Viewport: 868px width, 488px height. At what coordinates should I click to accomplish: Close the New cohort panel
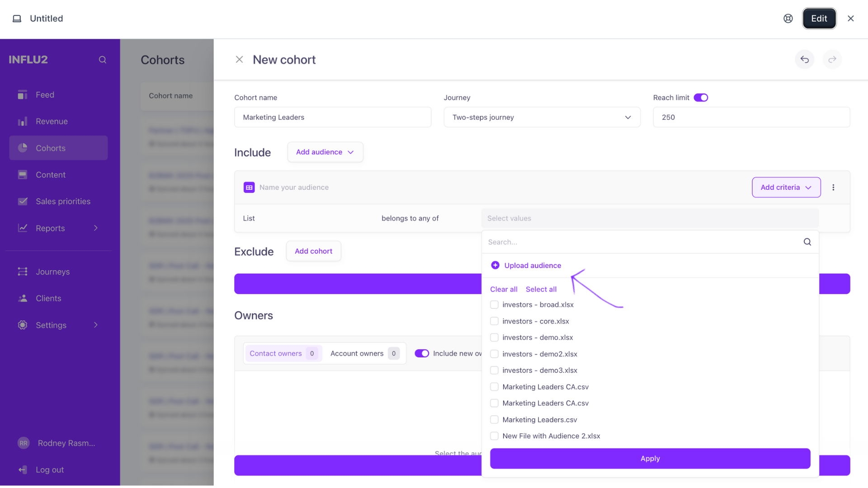(240, 60)
